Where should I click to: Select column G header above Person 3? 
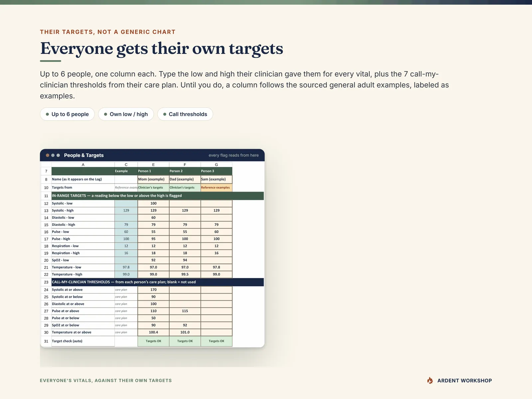tap(216, 165)
